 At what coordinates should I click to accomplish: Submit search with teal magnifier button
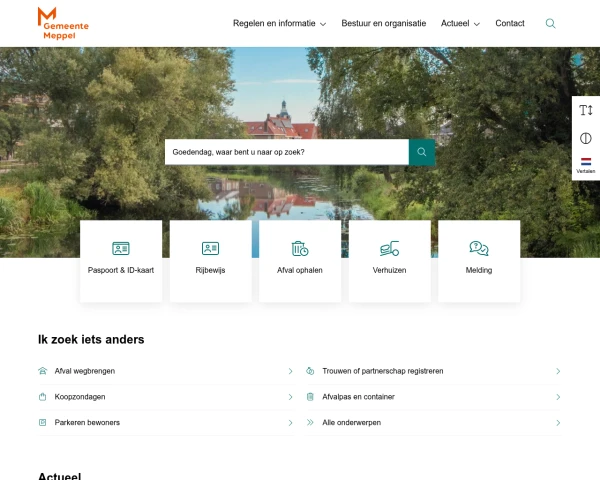point(422,152)
